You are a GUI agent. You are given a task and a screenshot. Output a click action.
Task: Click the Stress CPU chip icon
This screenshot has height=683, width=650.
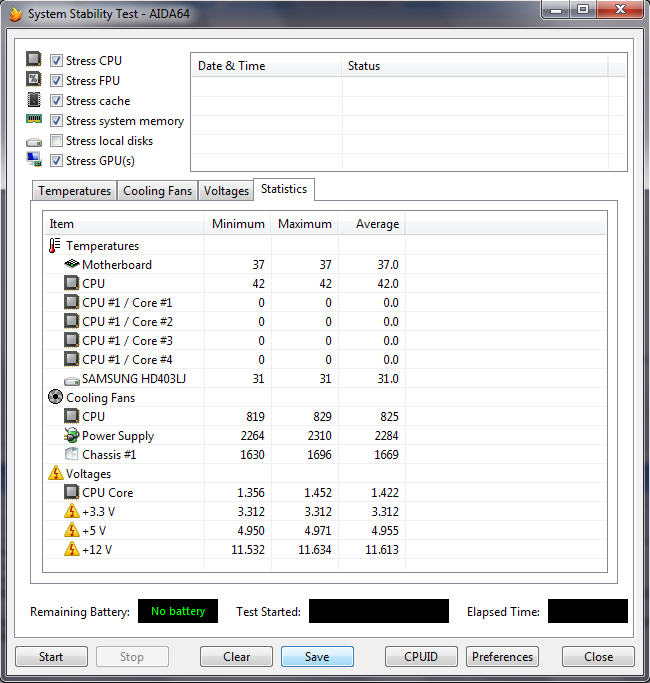[34, 59]
